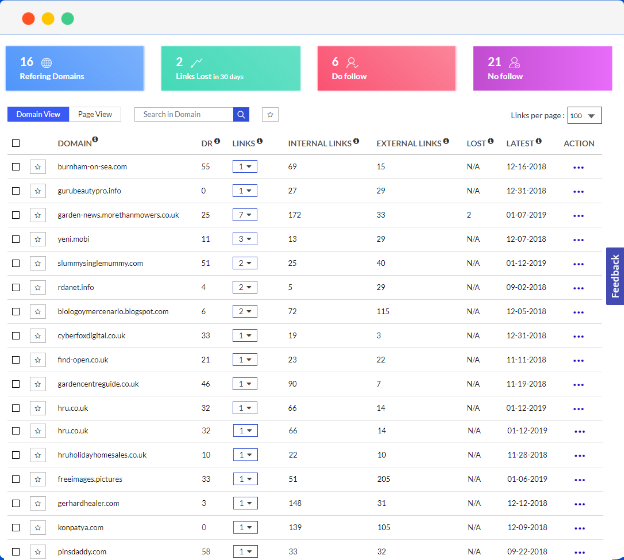Image resolution: width=624 pixels, height=560 pixels.
Task: Toggle the select-all checkbox in table header
Action: [x=16, y=143]
